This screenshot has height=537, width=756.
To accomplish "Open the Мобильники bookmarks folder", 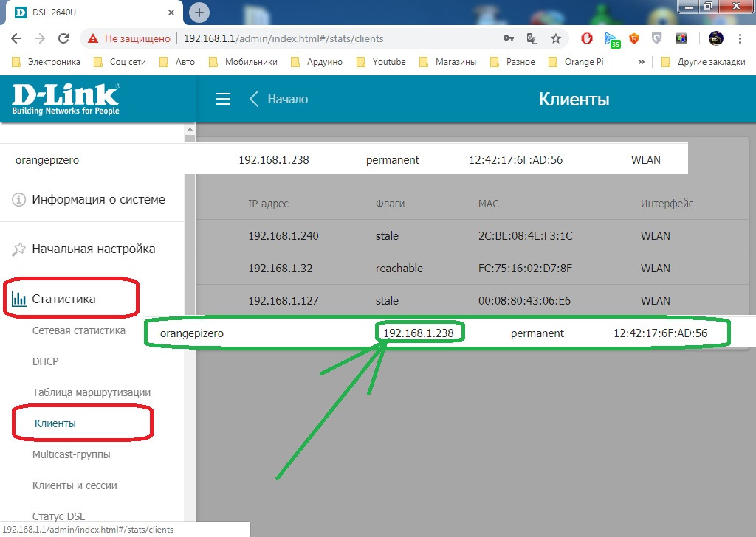I will (243, 62).
